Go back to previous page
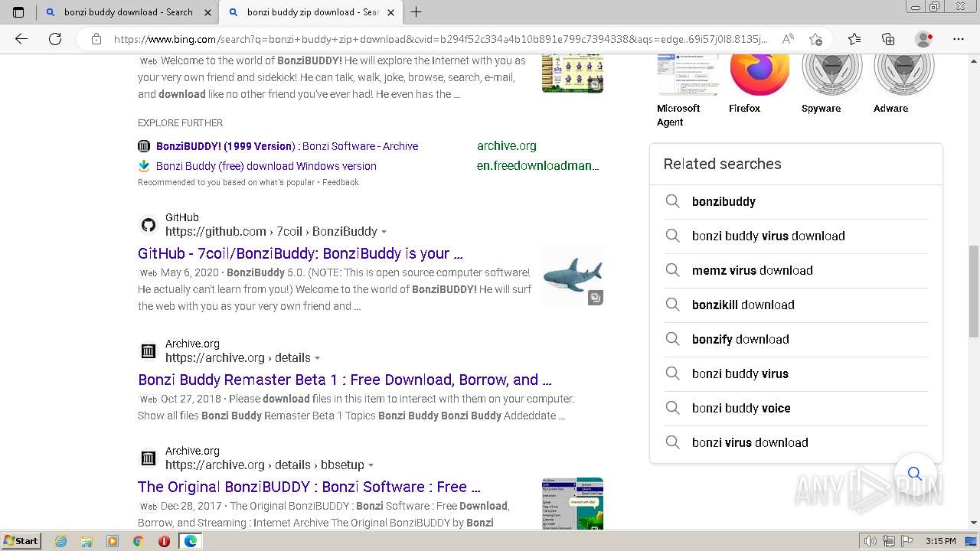Image resolution: width=980 pixels, height=551 pixels. 21,39
